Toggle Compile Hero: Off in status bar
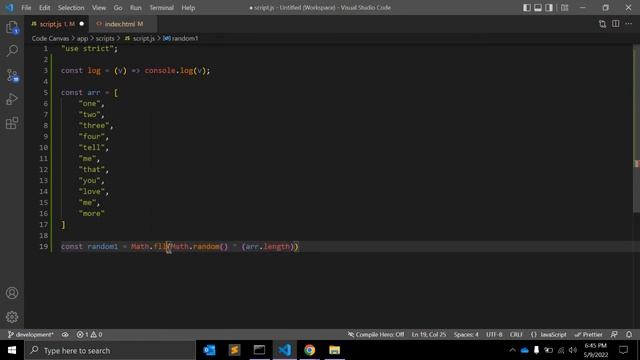Viewport: 640px width, 360px height. pos(376,335)
